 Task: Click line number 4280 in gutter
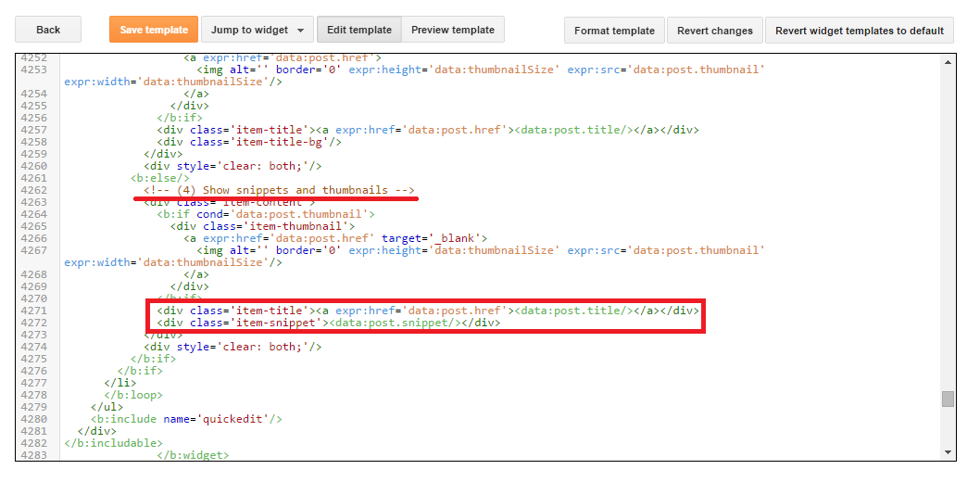33,419
